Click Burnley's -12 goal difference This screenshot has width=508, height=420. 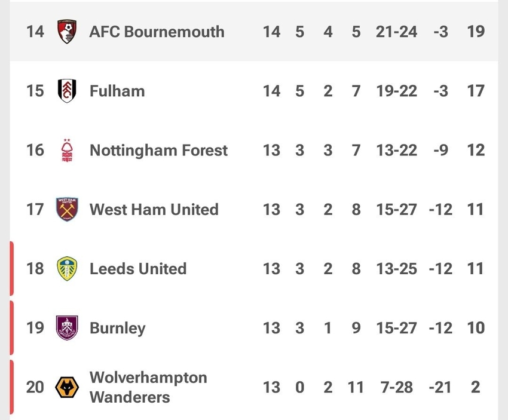[x=440, y=327]
